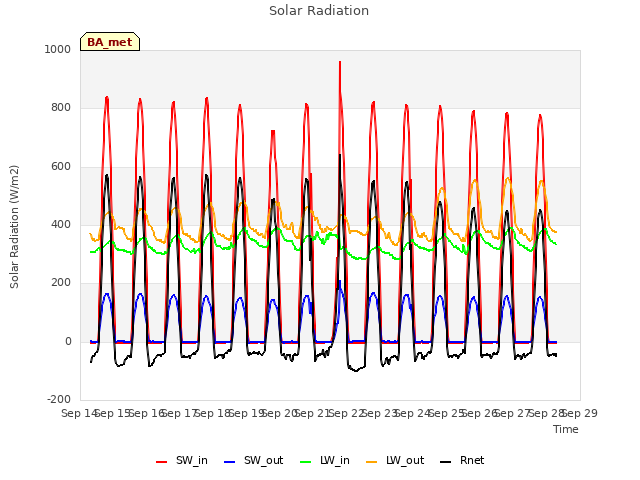Screen dimensions: 640x480
Task: Click the -200 y-axis tick label
Action: point(59,399)
